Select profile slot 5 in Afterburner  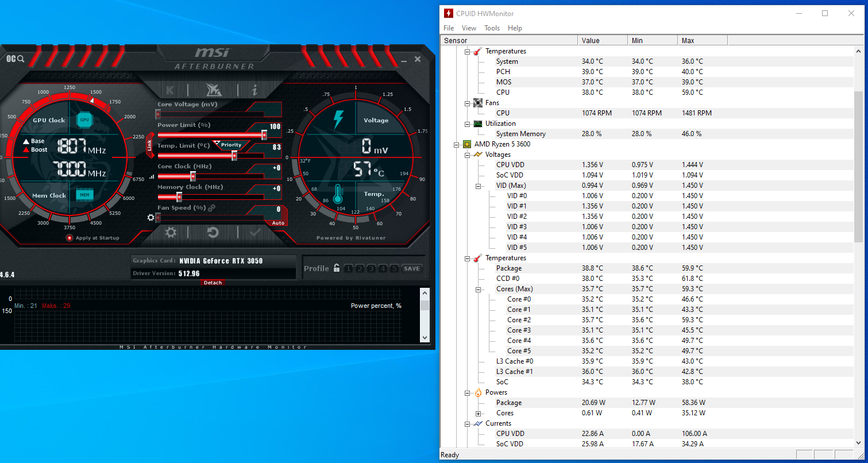pos(394,268)
